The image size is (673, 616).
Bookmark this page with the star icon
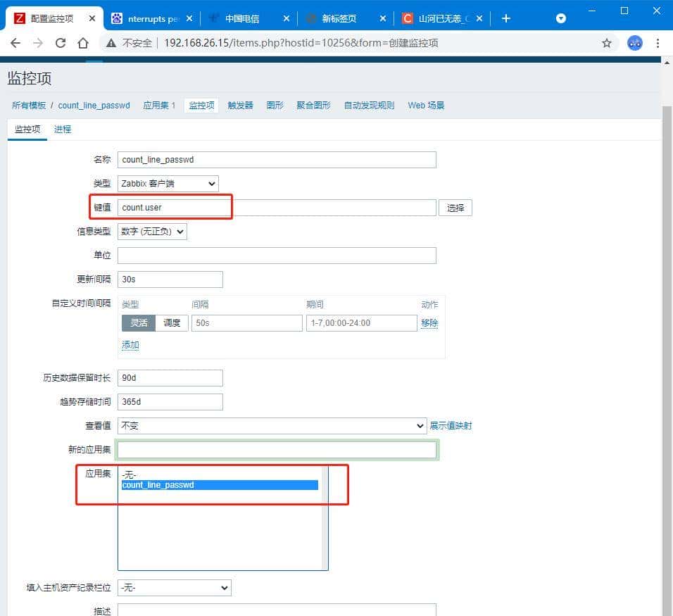(607, 43)
